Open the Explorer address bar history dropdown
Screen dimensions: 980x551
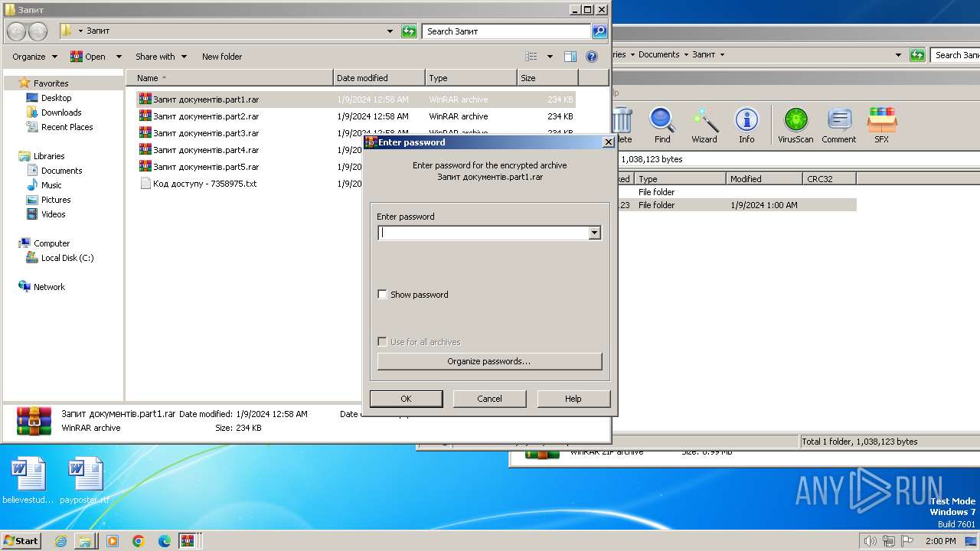pyautogui.click(x=391, y=31)
